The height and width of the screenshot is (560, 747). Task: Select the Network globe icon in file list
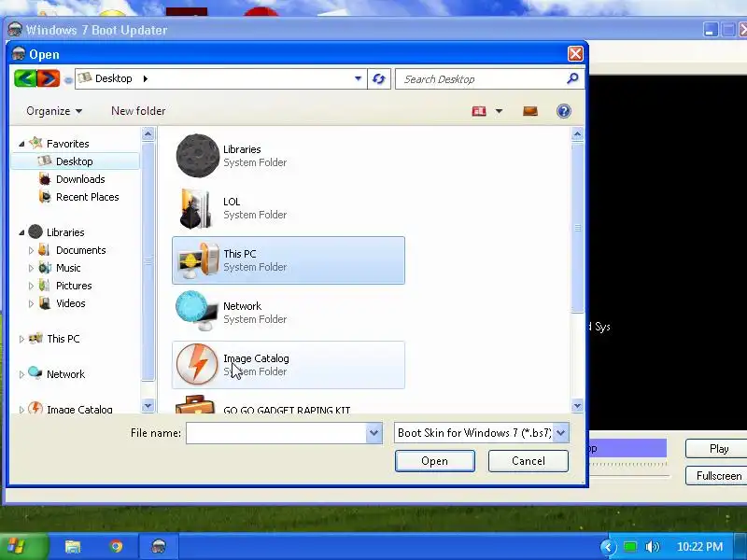click(x=196, y=311)
